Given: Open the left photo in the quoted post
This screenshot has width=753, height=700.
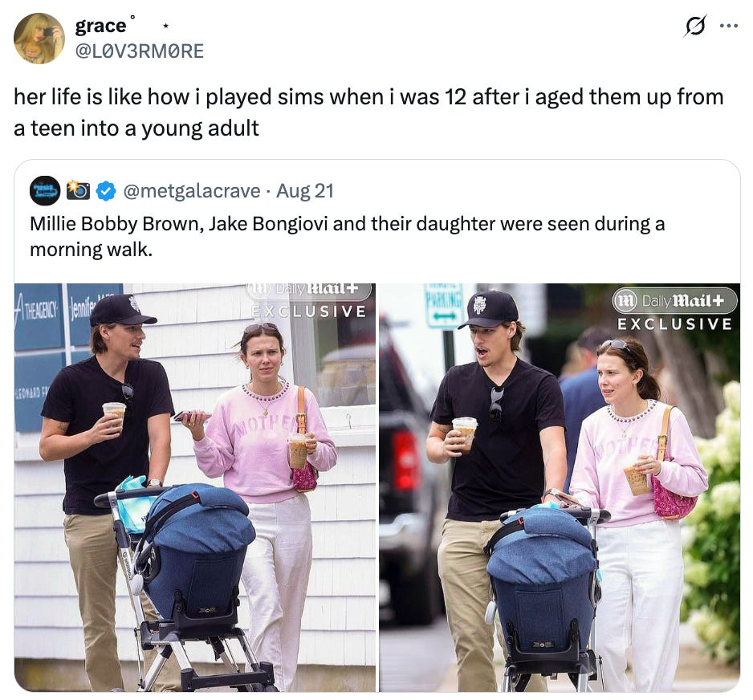Looking at the screenshot, I should 195,487.
